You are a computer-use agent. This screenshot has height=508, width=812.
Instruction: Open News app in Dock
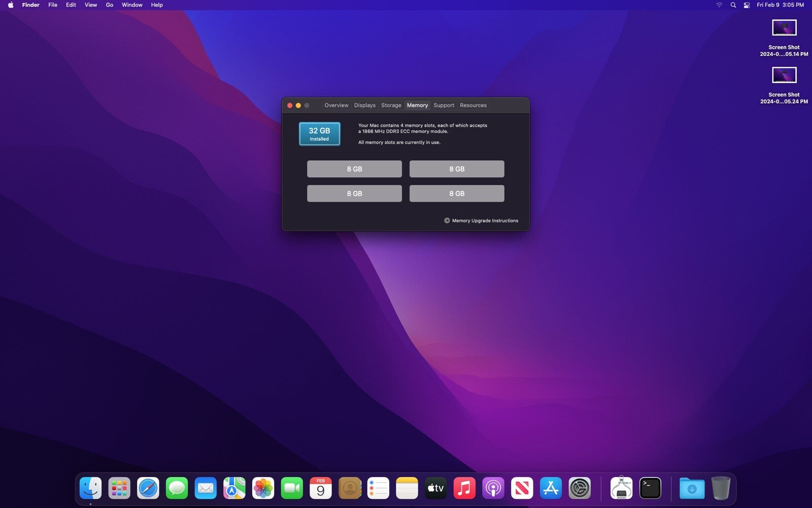pos(522,488)
